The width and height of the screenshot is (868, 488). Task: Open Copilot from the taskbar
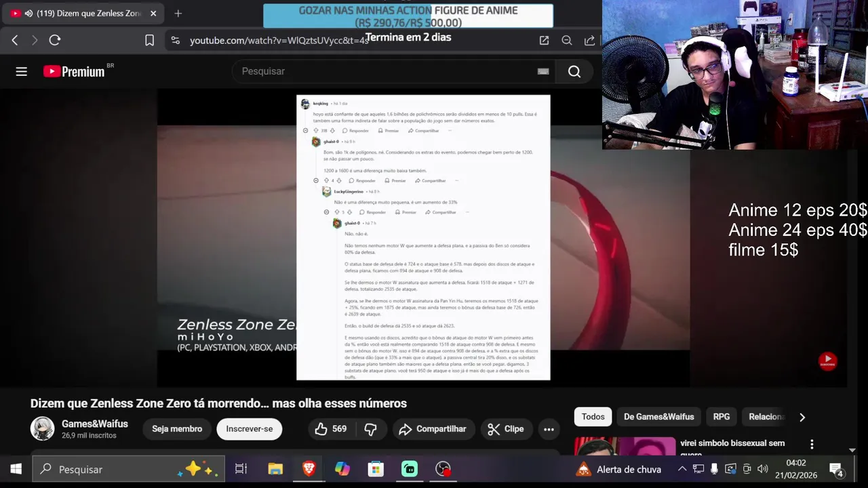(342, 469)
